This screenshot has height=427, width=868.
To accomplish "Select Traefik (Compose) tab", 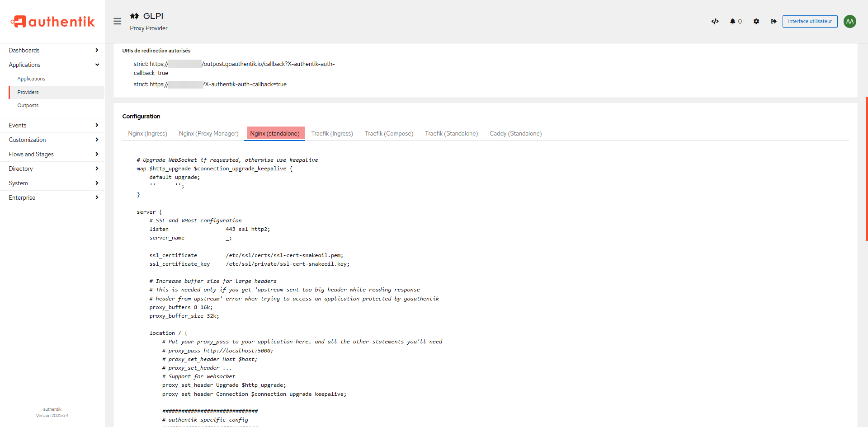I will pyautogui.click(x=389, y=133).
